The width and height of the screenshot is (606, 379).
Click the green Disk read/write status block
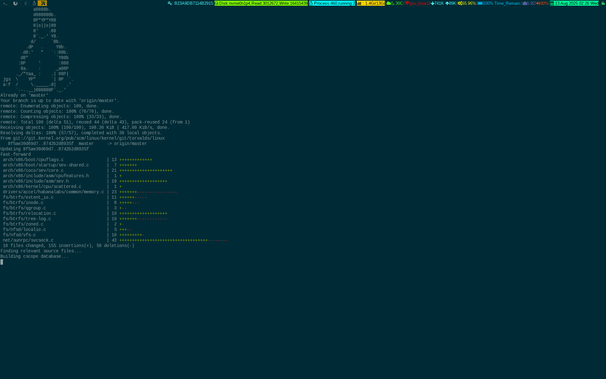[x=261, y=3]
